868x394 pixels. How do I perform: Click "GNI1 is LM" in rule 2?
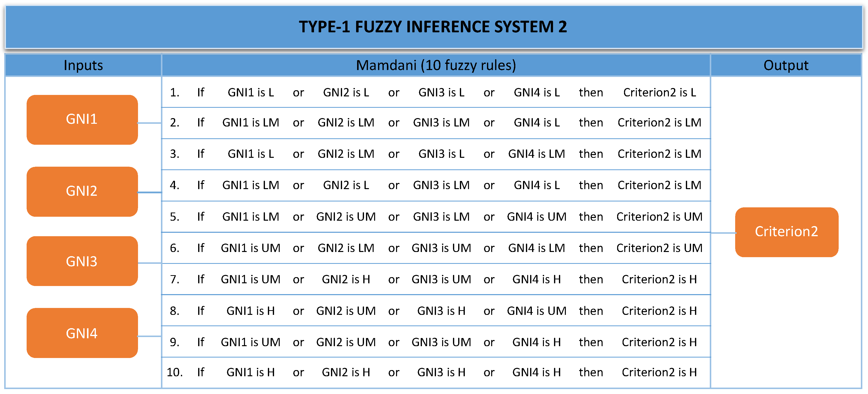tap(250, 122)
